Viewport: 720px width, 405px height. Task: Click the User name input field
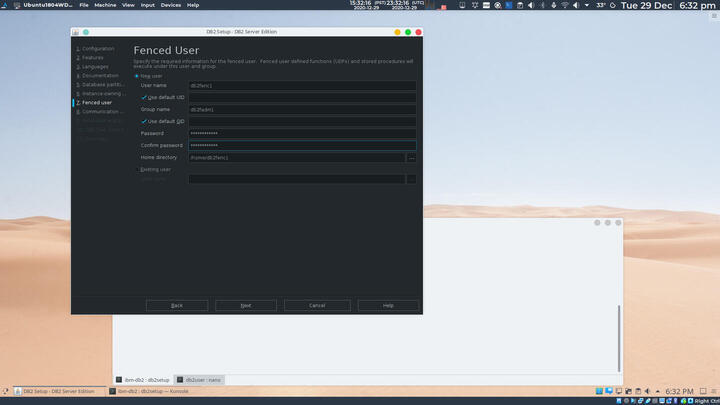point(302,85)
